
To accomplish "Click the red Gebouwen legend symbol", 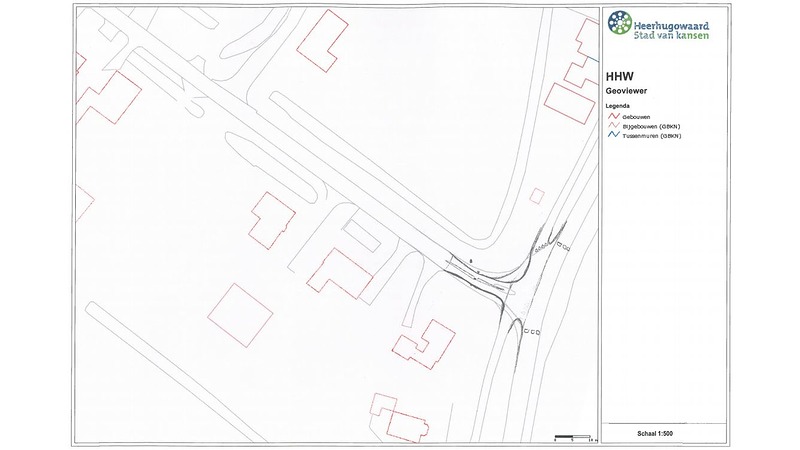I will click(612, 115).
